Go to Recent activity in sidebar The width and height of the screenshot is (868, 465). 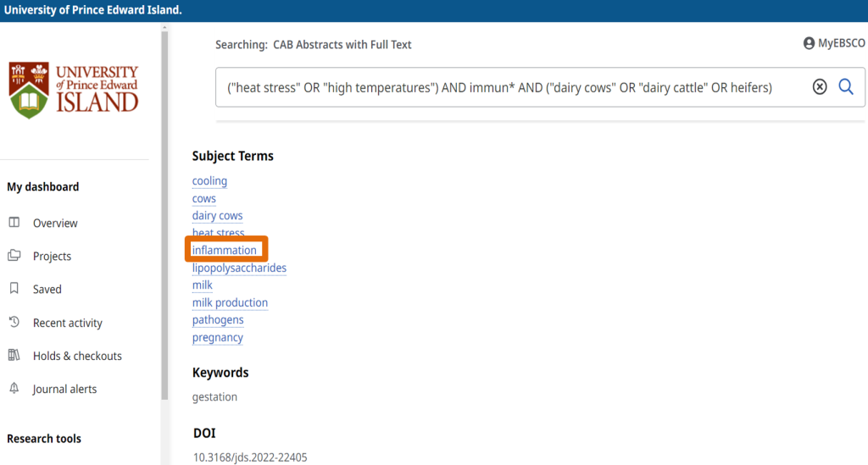(x=67, y=323)
